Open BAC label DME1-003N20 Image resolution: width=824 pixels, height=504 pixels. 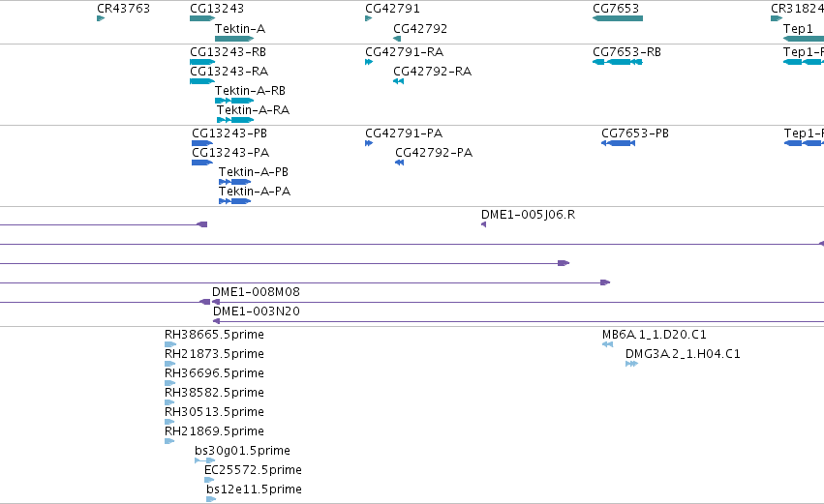tap(256, 311)
